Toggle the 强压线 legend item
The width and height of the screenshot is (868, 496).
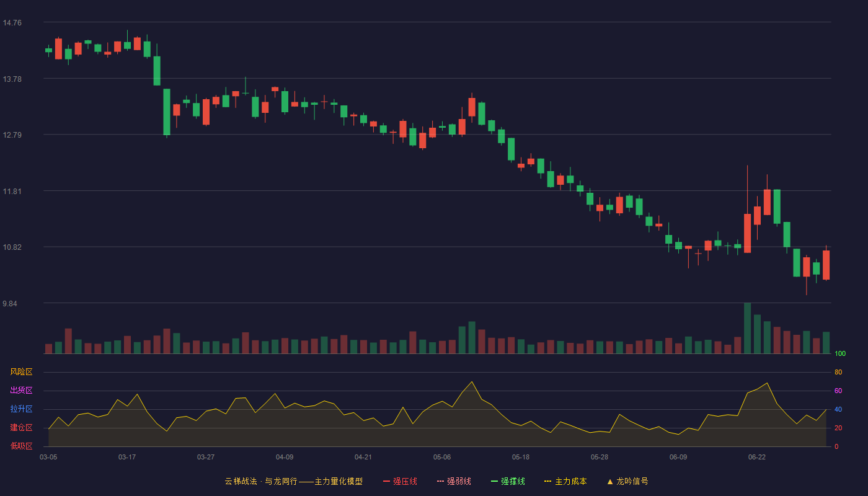coord(400,481)
